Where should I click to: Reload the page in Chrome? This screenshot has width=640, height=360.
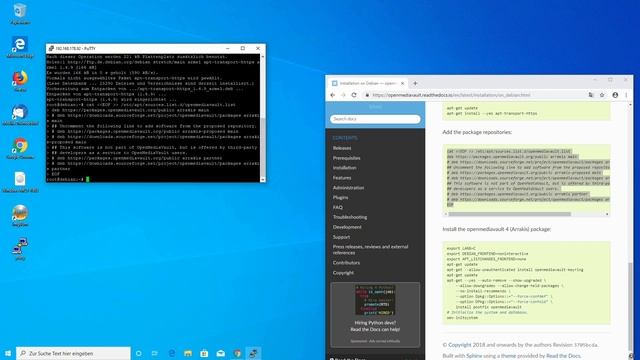pyautogui.click(x=354, y=95)
